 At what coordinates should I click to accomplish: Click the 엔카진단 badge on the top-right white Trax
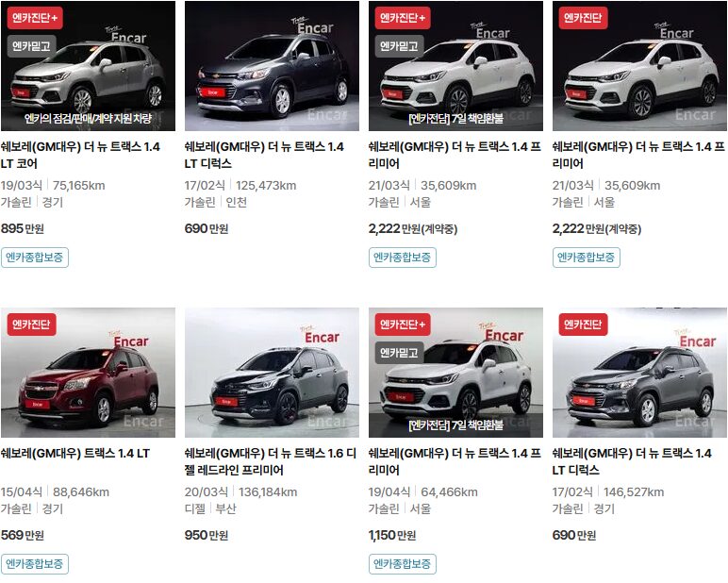click(583, 18)
